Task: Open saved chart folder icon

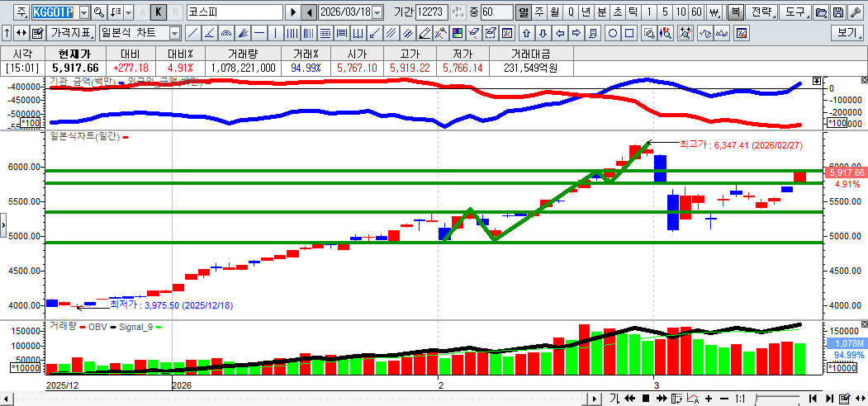Action: point(821,12)
